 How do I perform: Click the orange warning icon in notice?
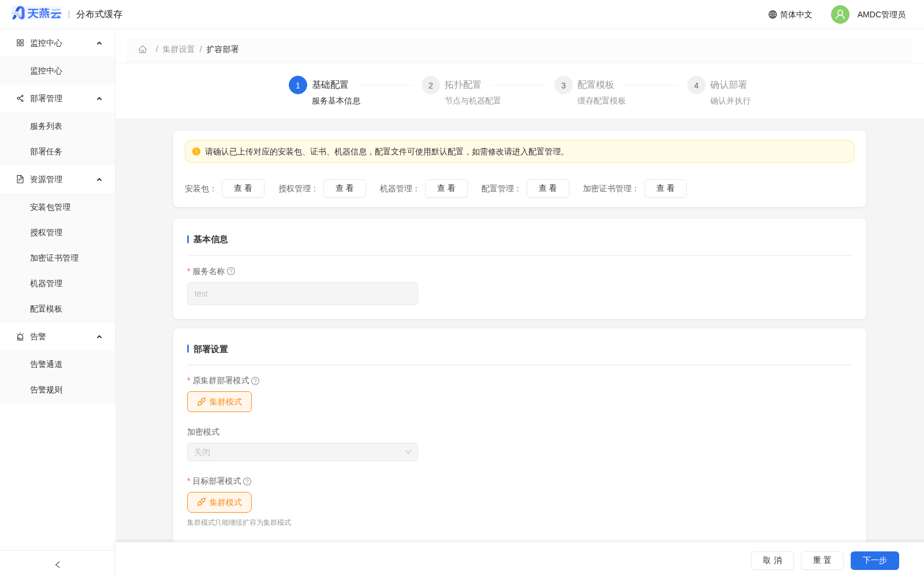[x=196, y=151]
